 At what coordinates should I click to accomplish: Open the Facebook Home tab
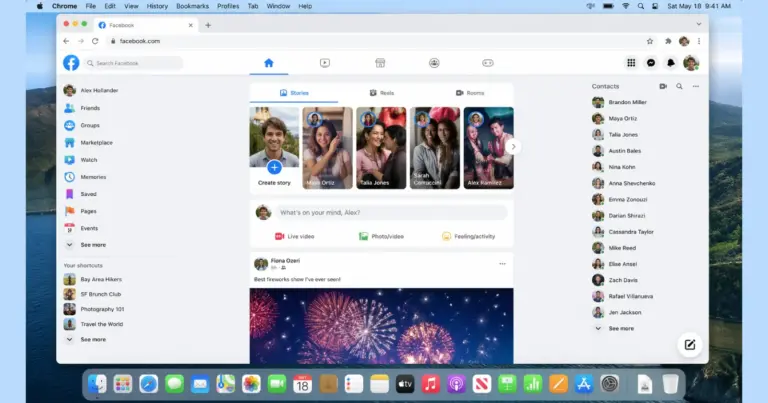pos(268,63)
